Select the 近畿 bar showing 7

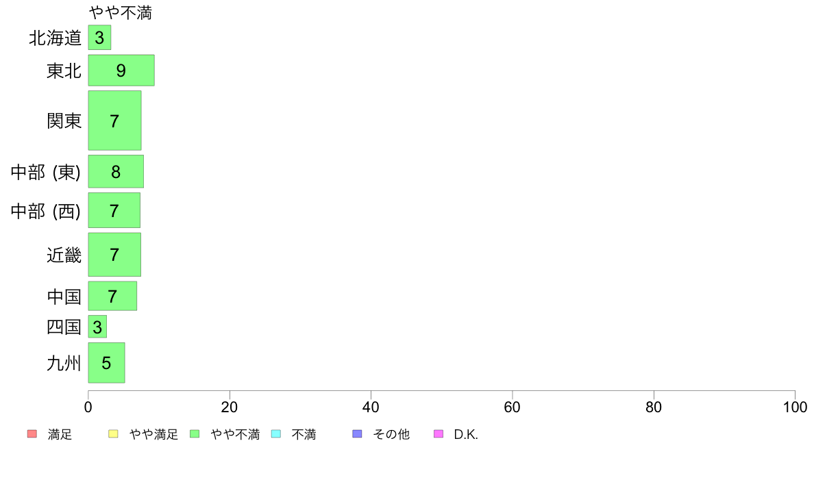pyautogui.click(x=114, y=254)
